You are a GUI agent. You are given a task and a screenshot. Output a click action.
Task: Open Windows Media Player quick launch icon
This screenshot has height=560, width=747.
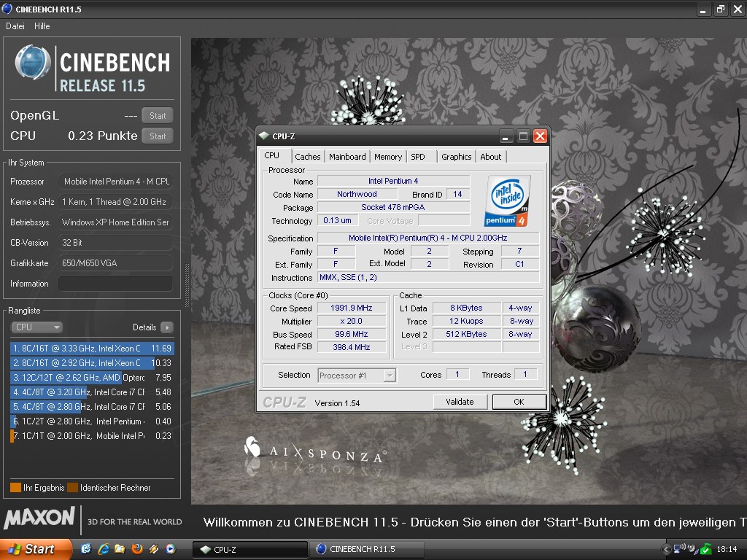click(x=170, y=548)
